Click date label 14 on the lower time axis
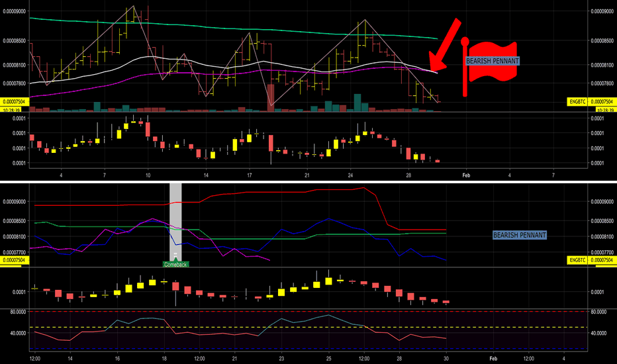 tap(70, 359)
